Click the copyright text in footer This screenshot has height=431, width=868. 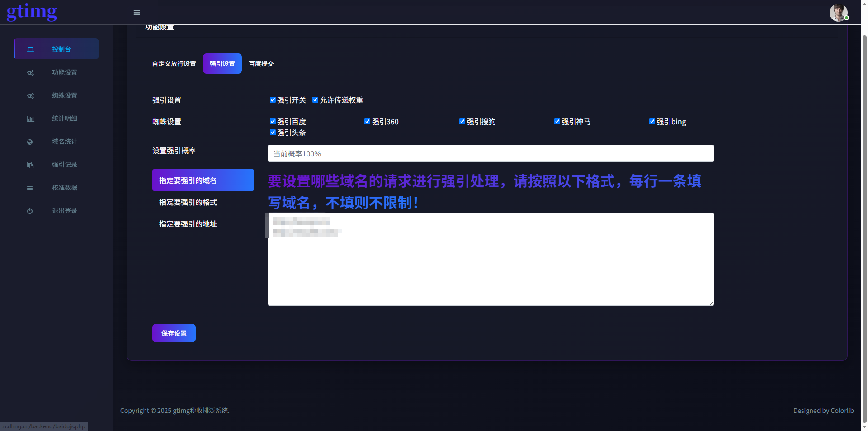[x=175, y=411]
